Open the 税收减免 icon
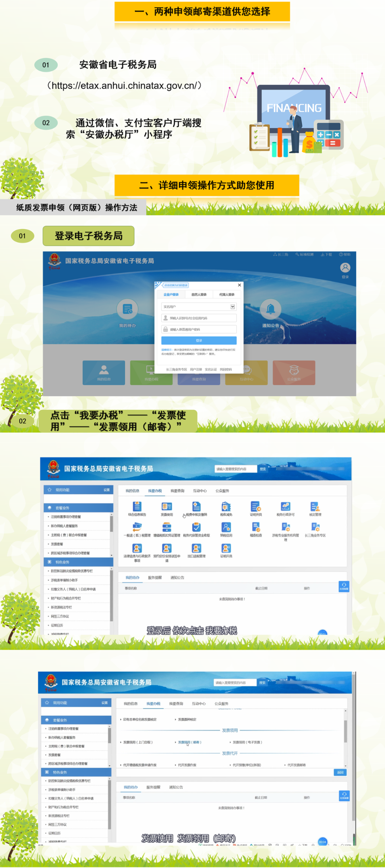 click(x=226, y=506)
